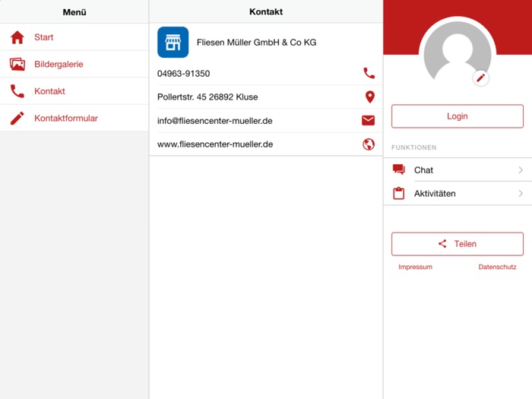Click the home icon beside Start
Viewport: 532px width, 399px height.
[x=17, y=37]
